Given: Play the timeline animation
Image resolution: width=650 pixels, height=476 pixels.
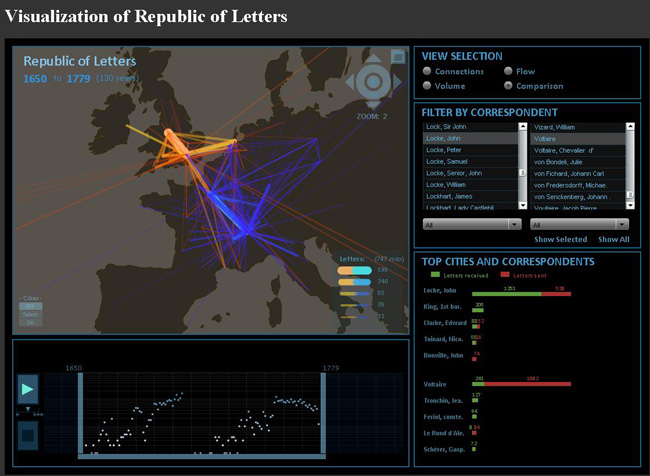Looking at the screenshot, I should coord(27,388).
